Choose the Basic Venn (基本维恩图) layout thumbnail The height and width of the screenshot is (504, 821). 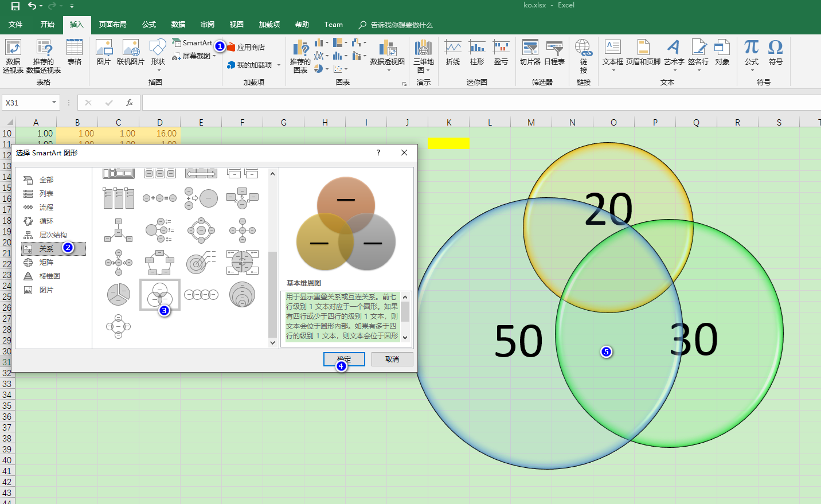160,295
